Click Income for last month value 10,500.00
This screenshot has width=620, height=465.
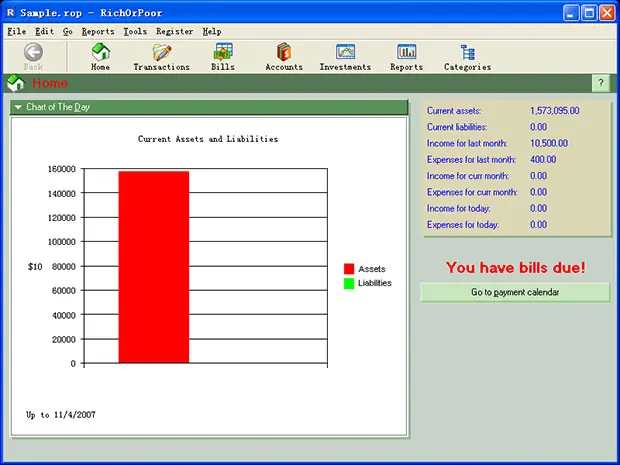pyautogui.click(x=549, y=143)
